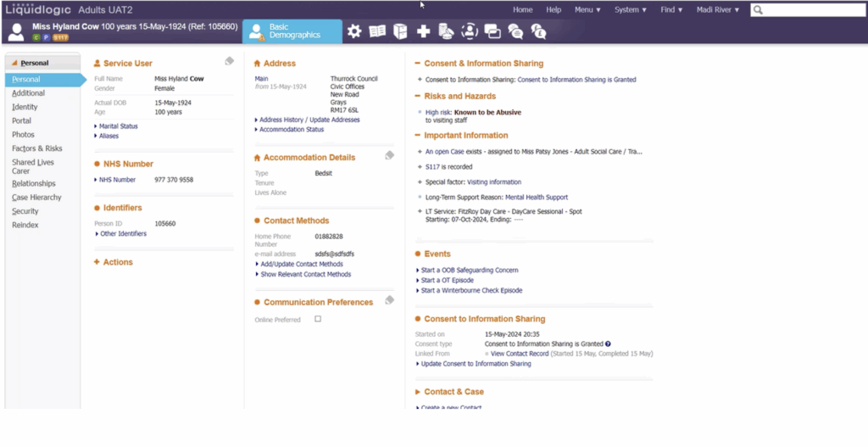Edit Service User section with pencil icon

[x=229, y=61]
